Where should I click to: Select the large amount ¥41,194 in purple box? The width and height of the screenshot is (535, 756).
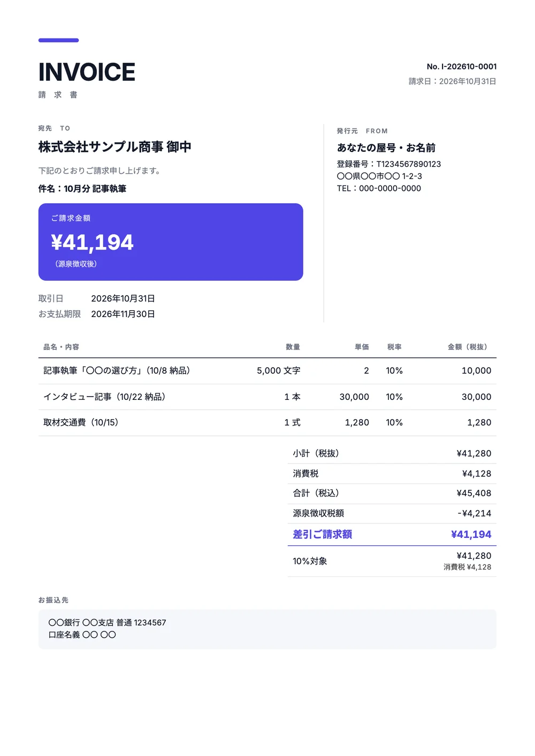[92, 243]
